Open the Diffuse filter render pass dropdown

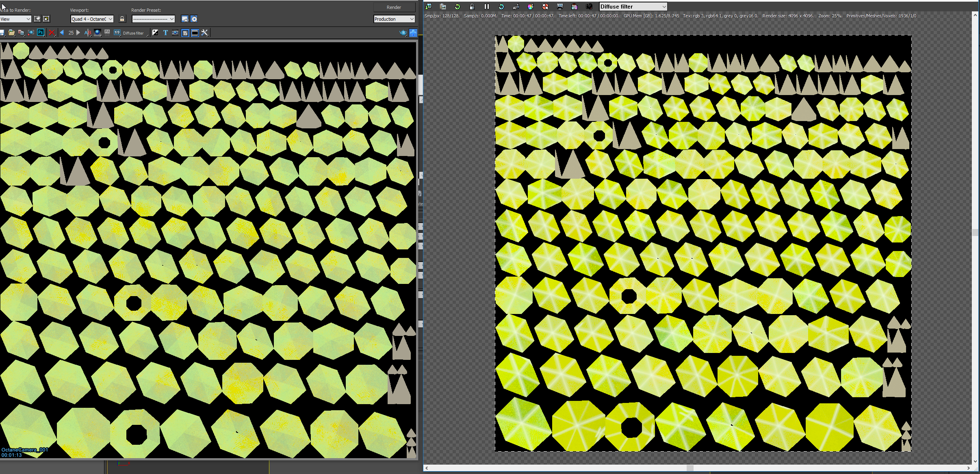(x=633, y=6)
